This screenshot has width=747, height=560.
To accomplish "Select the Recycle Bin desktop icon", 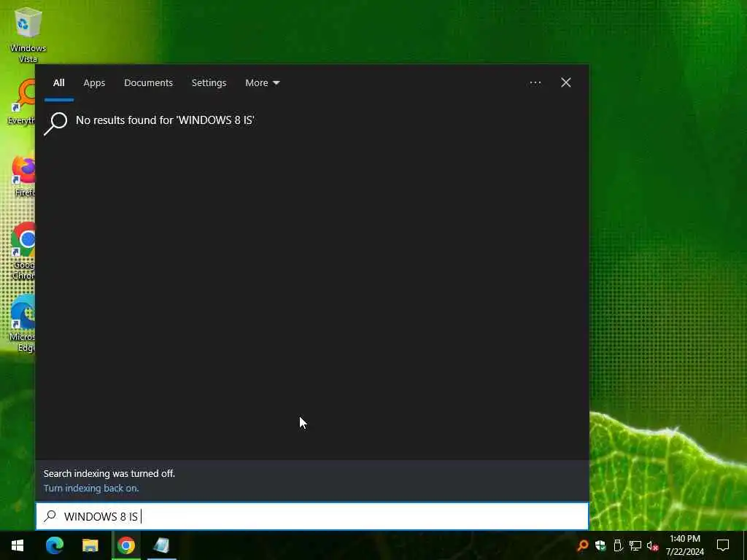I will click(28, 36).
